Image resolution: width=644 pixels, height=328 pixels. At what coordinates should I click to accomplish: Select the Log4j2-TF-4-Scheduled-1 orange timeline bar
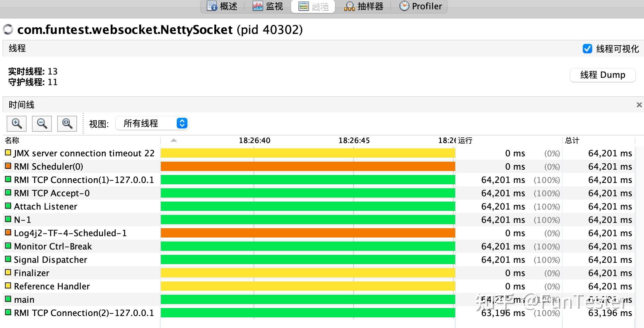point(308,233)
